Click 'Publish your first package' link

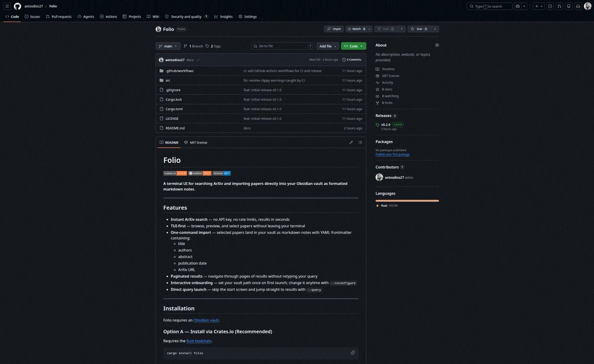[393, 154]
